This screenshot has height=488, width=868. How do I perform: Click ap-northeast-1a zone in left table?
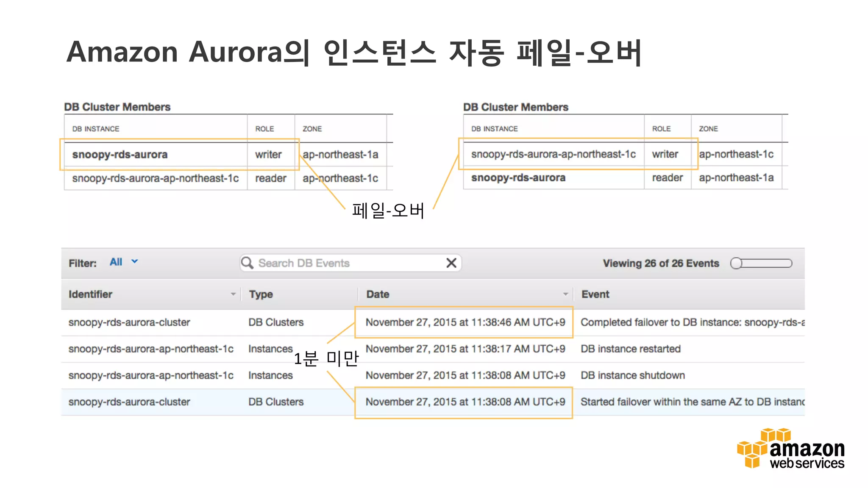point(340,155)
